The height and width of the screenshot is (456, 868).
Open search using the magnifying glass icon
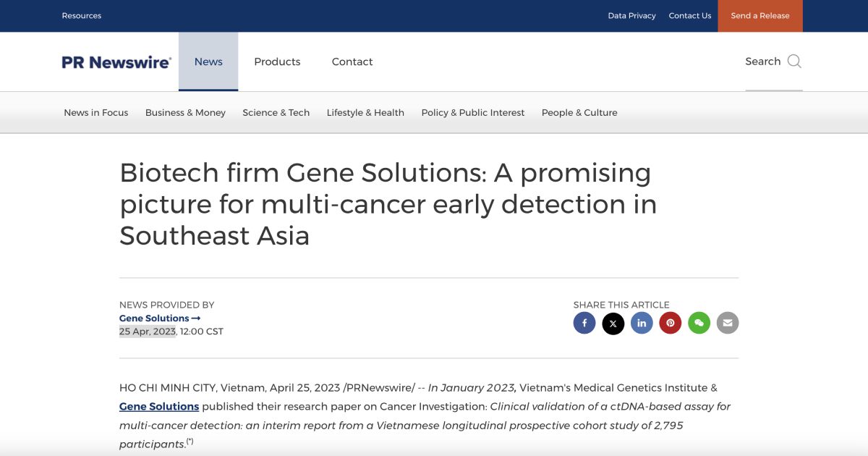(793, 62)
